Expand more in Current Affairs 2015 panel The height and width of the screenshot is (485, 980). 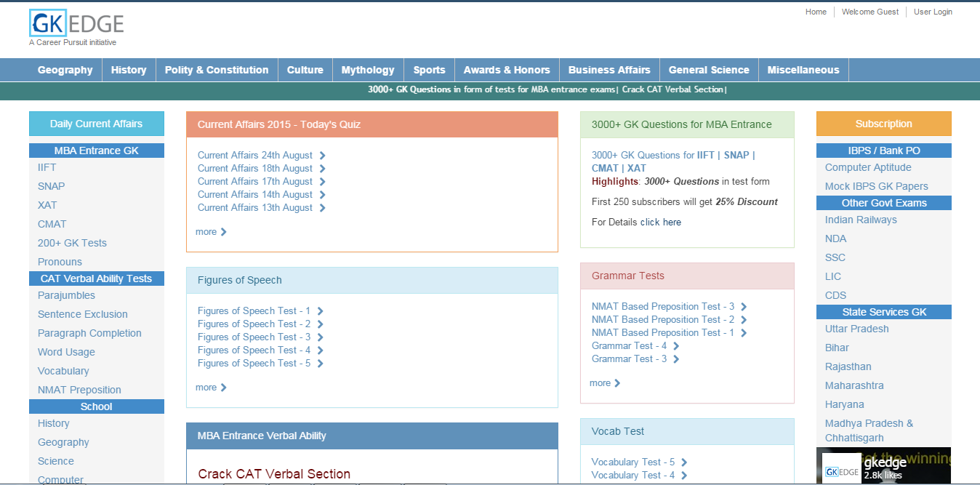pyautogui.click(x=211, y=232)
